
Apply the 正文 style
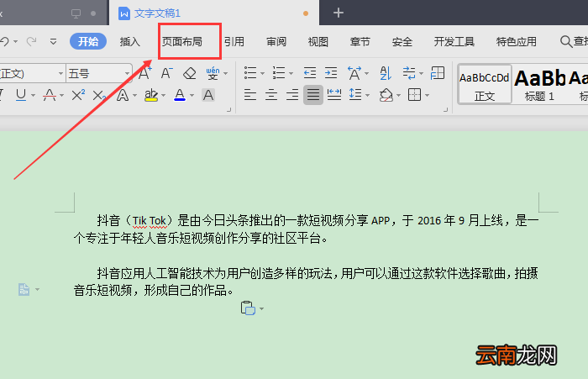click(485, 84)
